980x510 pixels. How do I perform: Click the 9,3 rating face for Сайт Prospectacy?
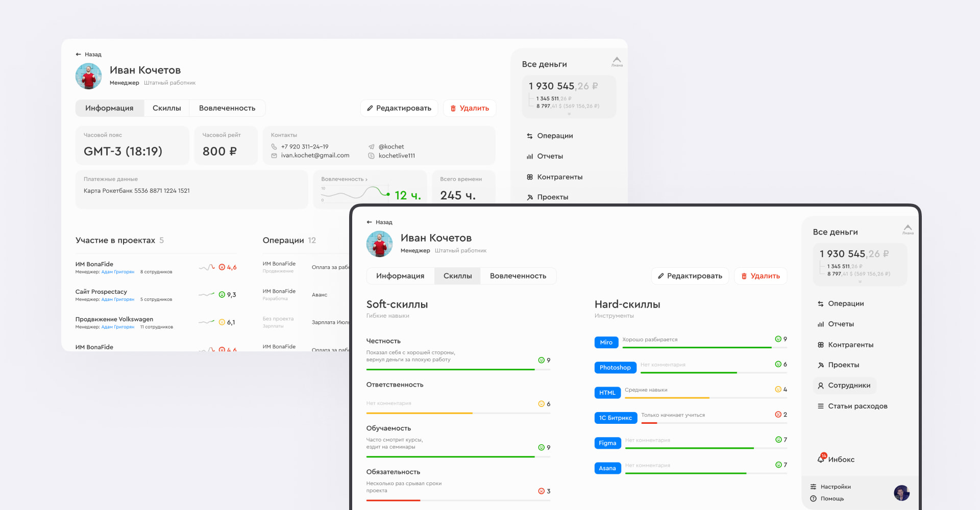point(222,295)
